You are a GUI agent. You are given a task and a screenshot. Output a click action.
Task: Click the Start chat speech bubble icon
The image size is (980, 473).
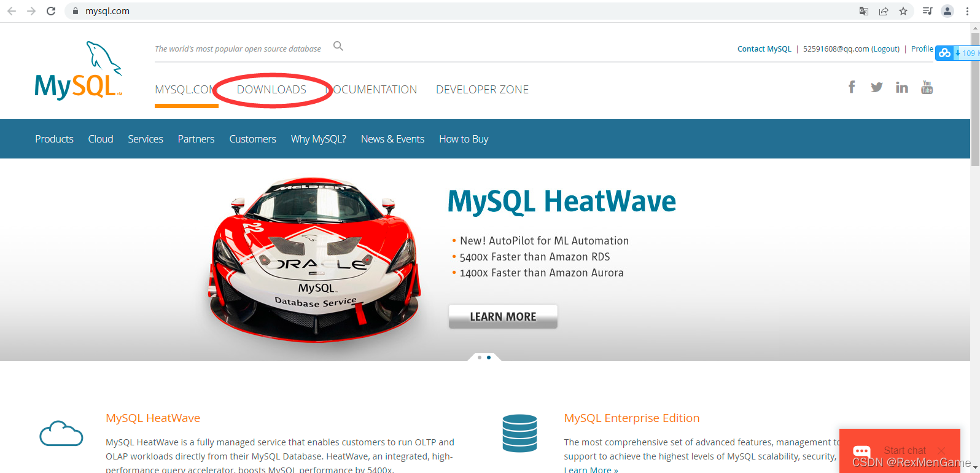[x=861, y=452]
